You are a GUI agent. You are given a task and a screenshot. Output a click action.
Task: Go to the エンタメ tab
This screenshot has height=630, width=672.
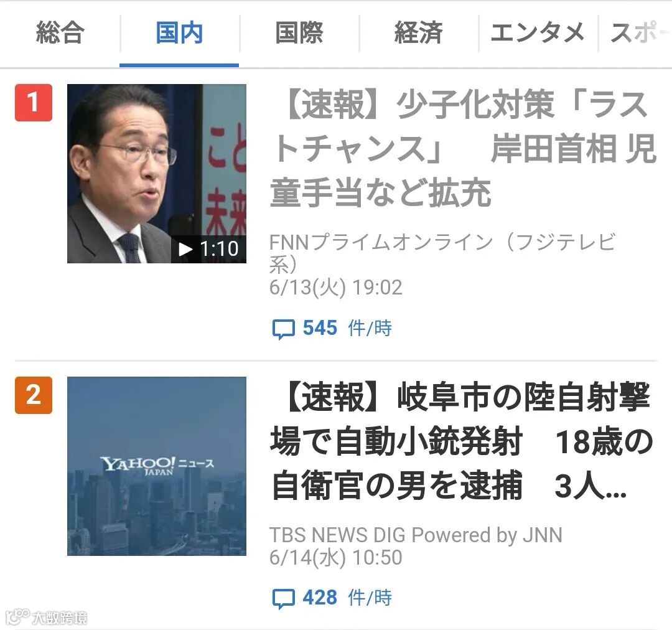click(x=538, y=33)
